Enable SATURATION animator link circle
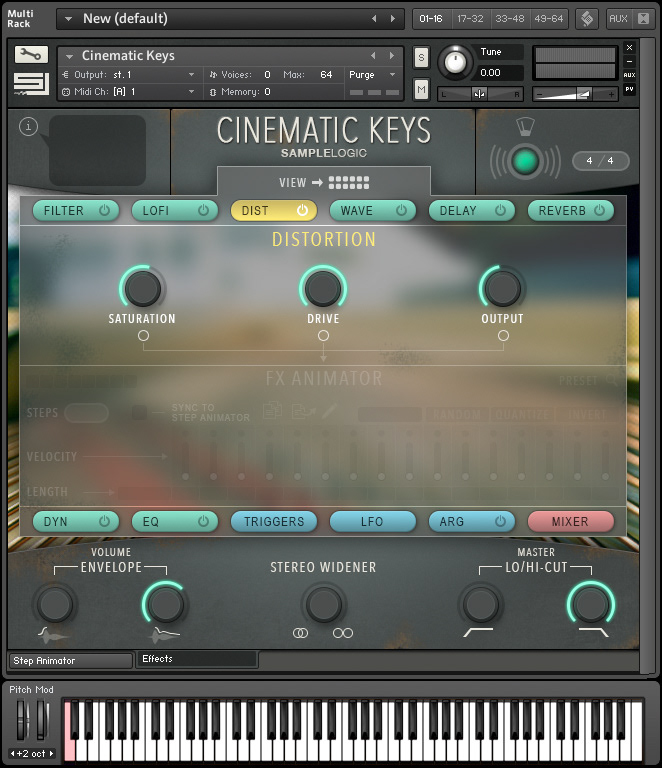The width and height of the screenshot is (662, 768). click(143, 336)
